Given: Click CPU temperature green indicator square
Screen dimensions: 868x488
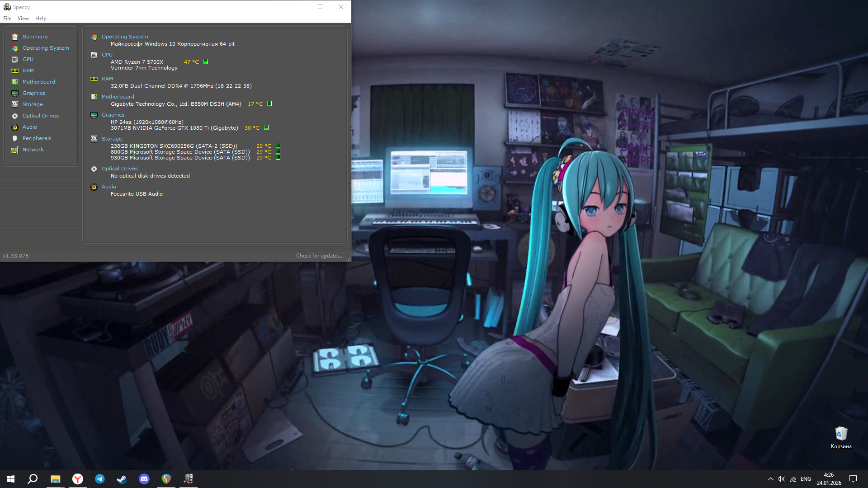Looking at the screenshot, I should coord(206,61).
